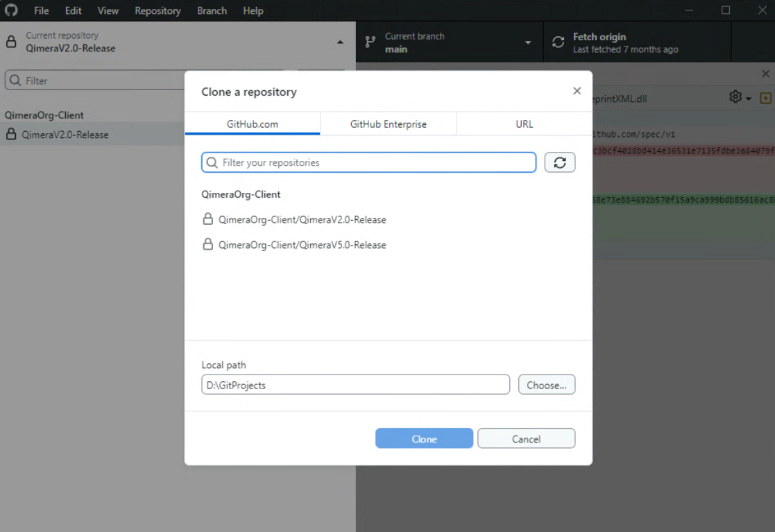The image size is (775, 532).
Task: Click the Fetch origin sync icon
Action: pyautogui.click(x=558, y=42)
